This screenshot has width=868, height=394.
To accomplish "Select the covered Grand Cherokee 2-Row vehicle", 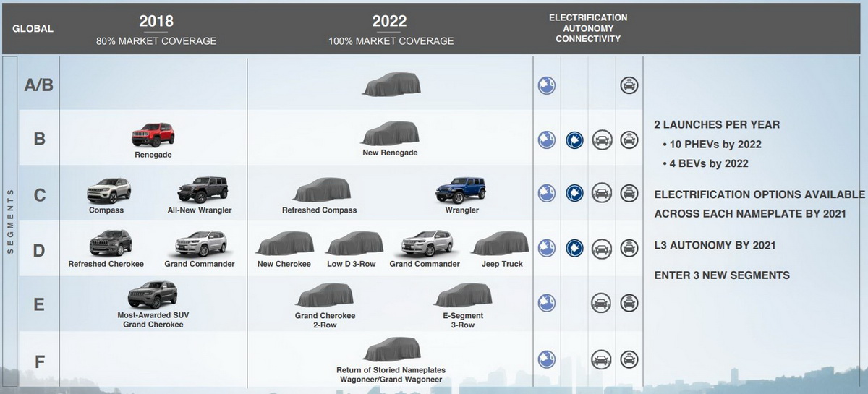I will coord(324,296).
